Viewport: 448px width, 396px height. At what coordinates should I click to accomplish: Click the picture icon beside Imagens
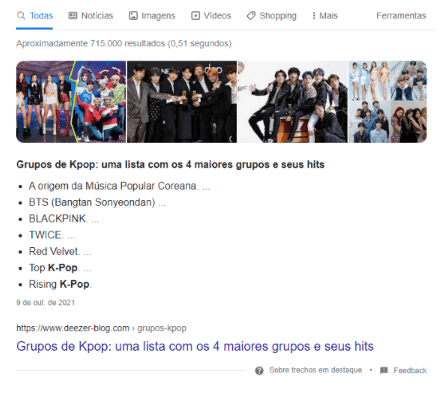(133, 16)
